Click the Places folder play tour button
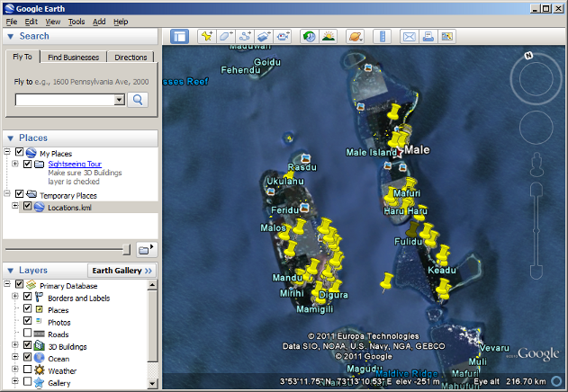This screenshot has width=568, height=392. pos(147,249)
